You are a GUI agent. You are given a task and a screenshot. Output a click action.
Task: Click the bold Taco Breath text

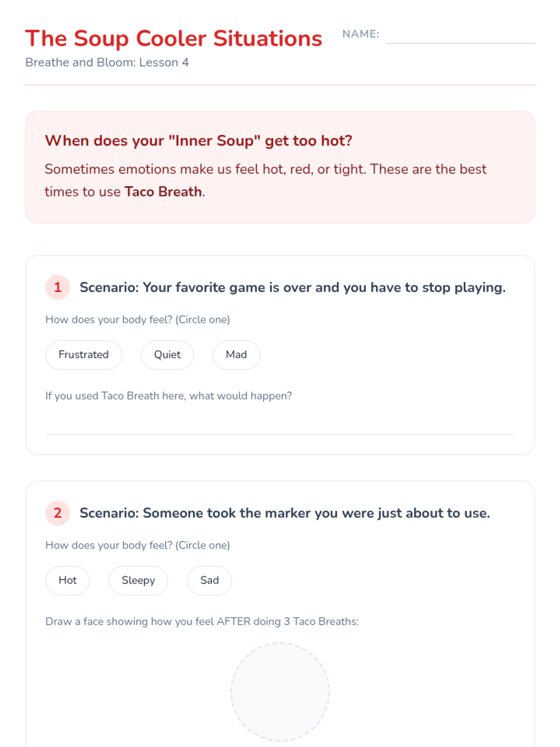tap(163, 192)
